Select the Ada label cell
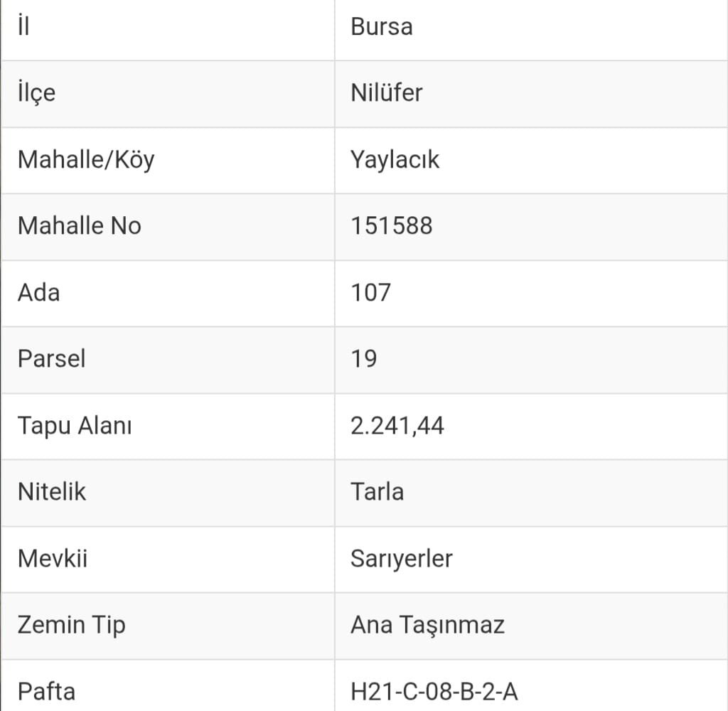728x711 pixels. 38,293
